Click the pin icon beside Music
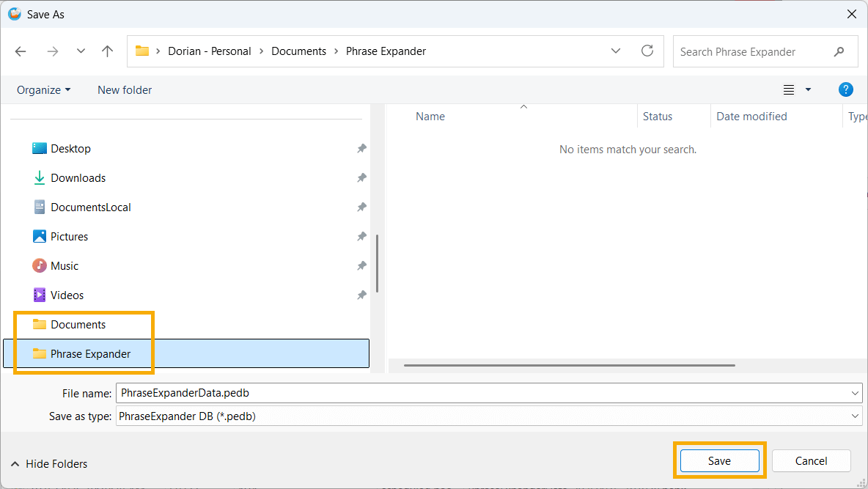Viewport: 868px width, 489px height. [x=361, y=266]
